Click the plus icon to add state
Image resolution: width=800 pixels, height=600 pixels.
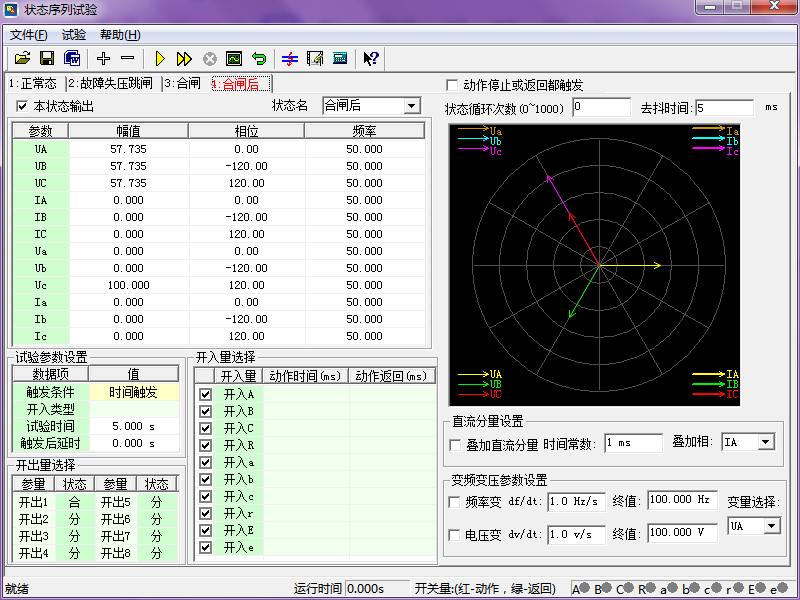pos(103,59)
